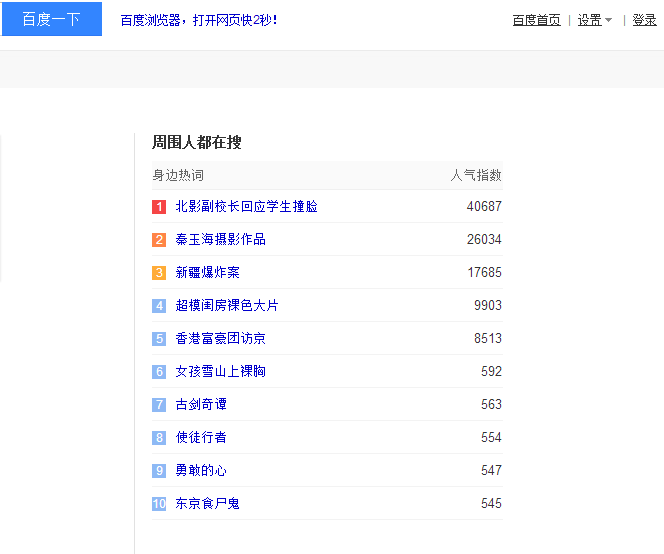
Task: Click the rank 8 badge
Action: tap(159, 438)
